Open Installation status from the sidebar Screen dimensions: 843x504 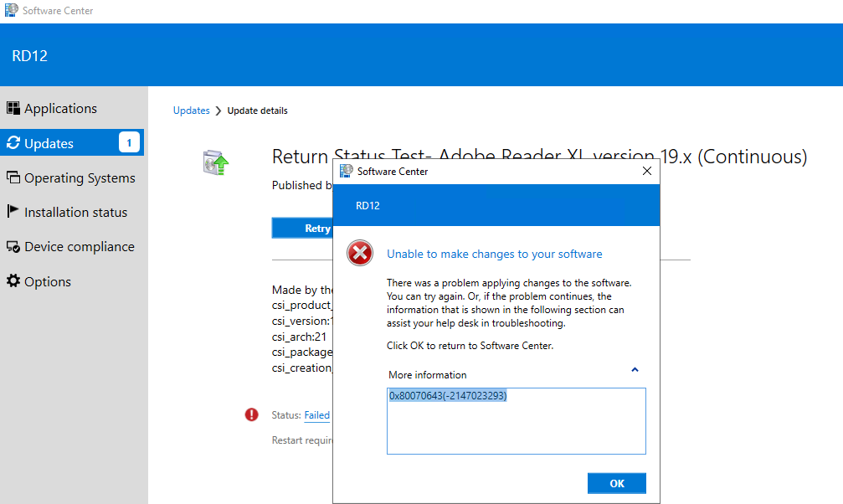(75, 213)
